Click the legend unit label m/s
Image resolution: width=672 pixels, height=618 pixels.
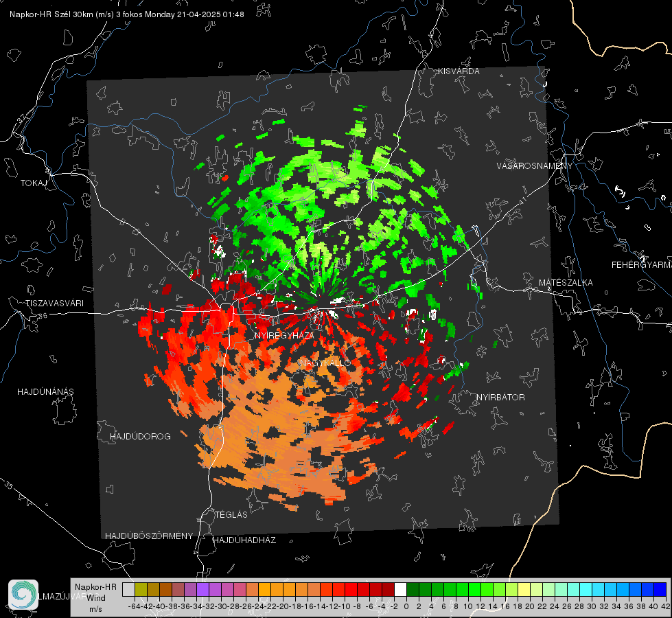coord(95,609)
